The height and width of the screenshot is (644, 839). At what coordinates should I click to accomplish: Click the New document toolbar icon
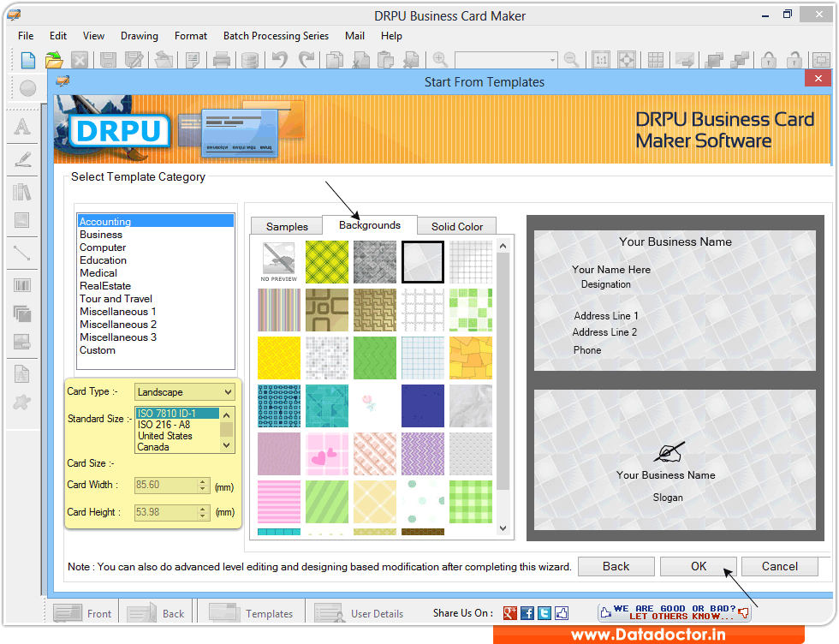[27, 60]
